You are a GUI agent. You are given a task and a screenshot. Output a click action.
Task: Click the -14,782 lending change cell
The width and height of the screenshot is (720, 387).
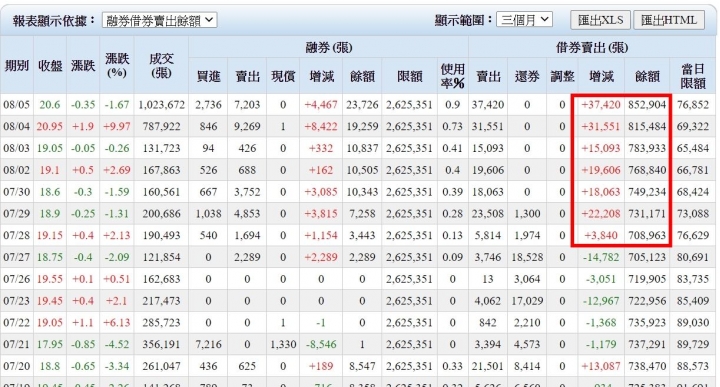pos(601,257)
